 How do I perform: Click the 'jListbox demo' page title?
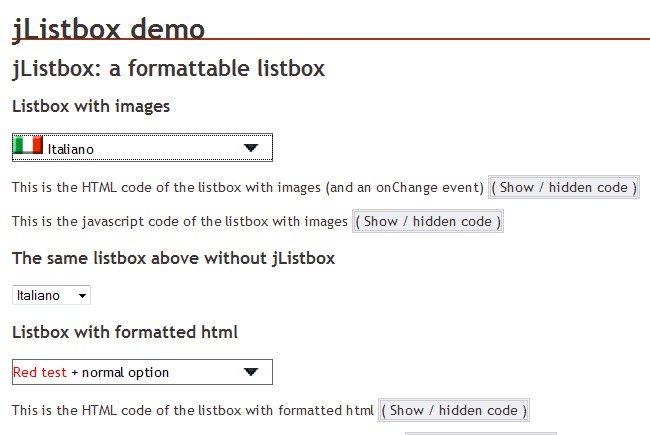pyautogui.click(x=108, y=28)
